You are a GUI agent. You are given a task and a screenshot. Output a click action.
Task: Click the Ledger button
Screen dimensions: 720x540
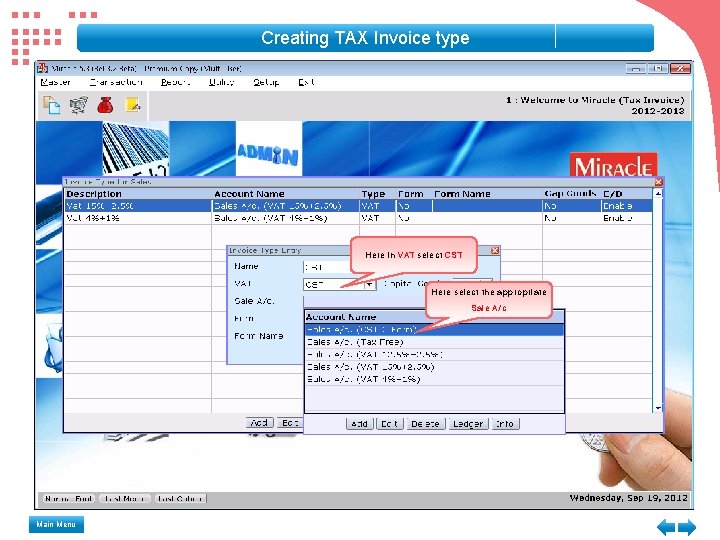(467, 424)
